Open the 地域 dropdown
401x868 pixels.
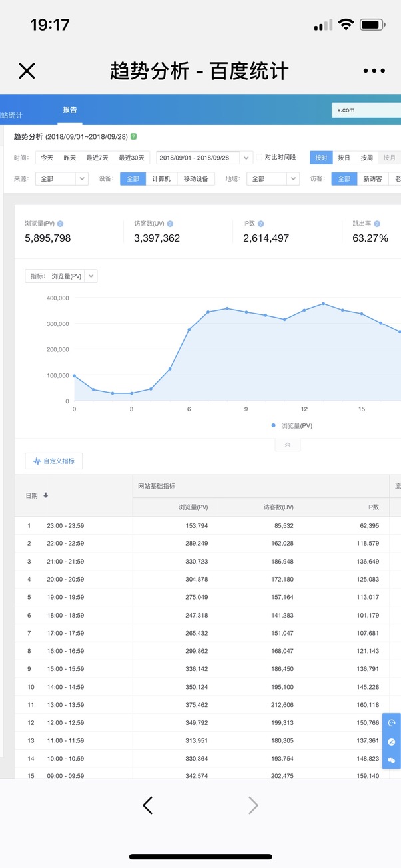pos(273,179)
